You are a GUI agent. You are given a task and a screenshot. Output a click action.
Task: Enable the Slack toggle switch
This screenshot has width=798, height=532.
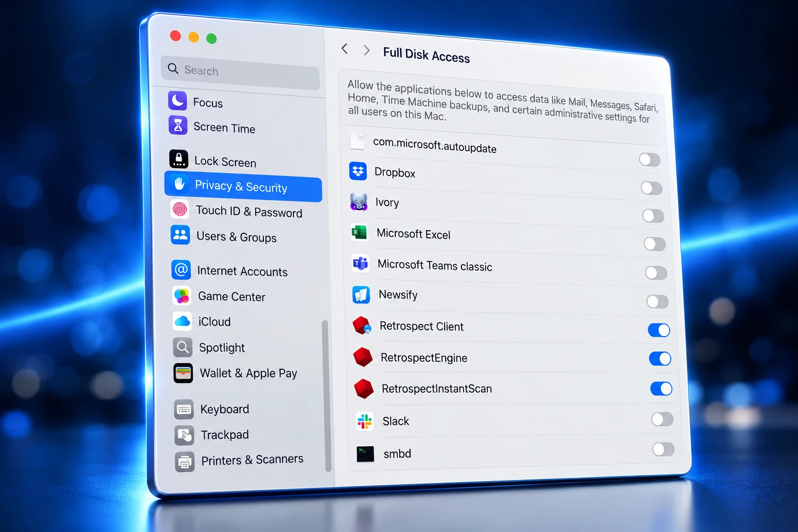662,419
